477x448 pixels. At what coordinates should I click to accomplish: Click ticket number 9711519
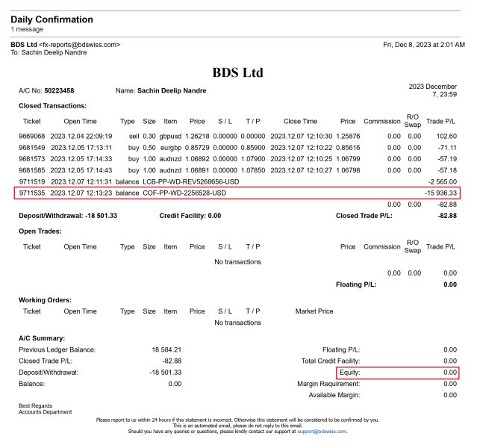pyautogui.click(x=32, y=181)
